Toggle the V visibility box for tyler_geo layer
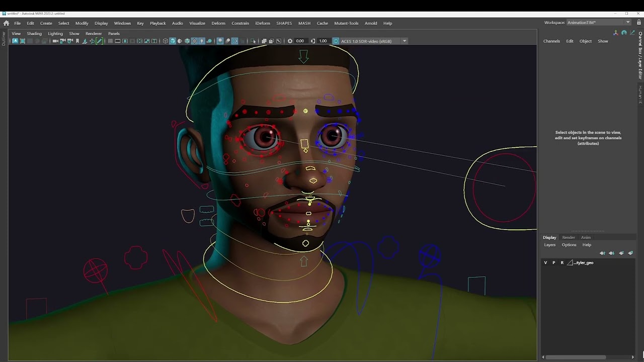This screenshot has width=644, height=362. coord(545,262)
